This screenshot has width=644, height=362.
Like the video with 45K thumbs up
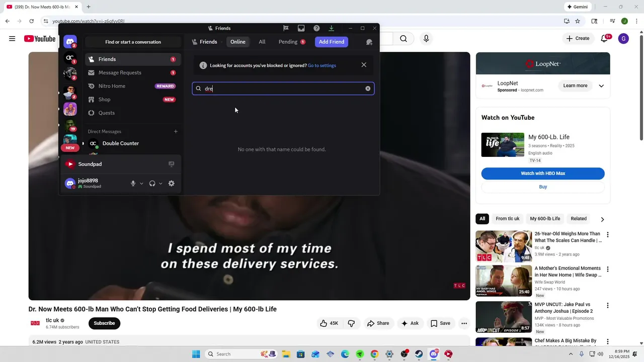(329, 323)
